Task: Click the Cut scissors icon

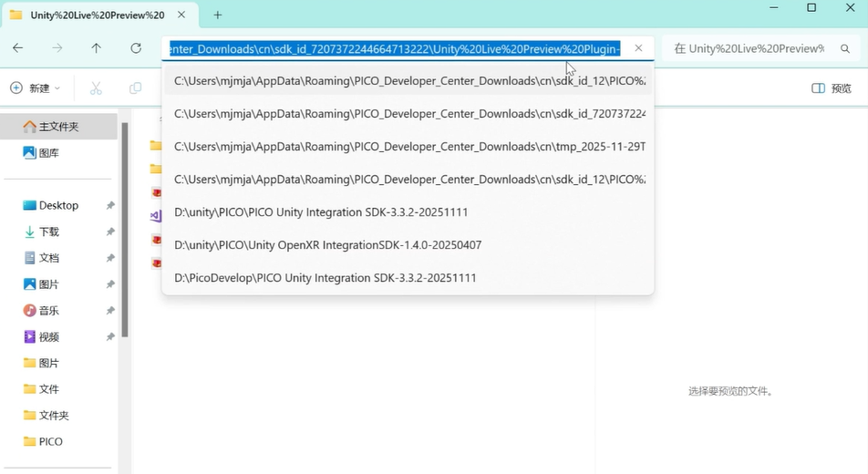Action: pyautogui.click(x=96, y=88)
